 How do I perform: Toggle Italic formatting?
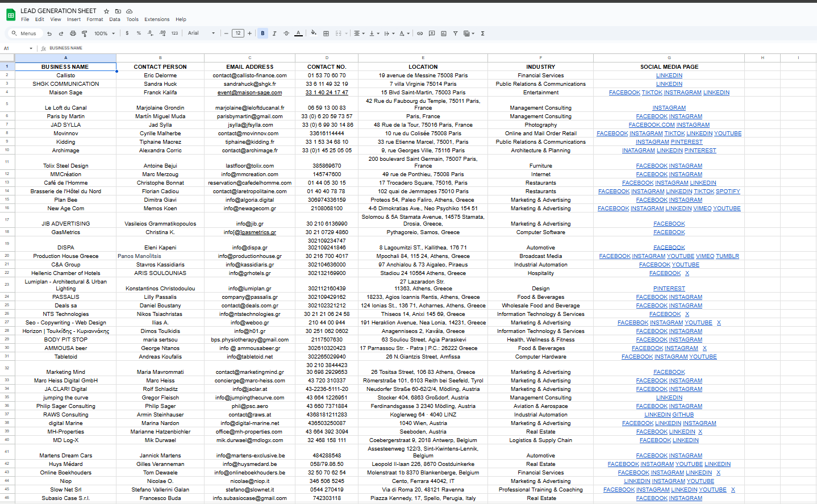click(x=274, y=34)
